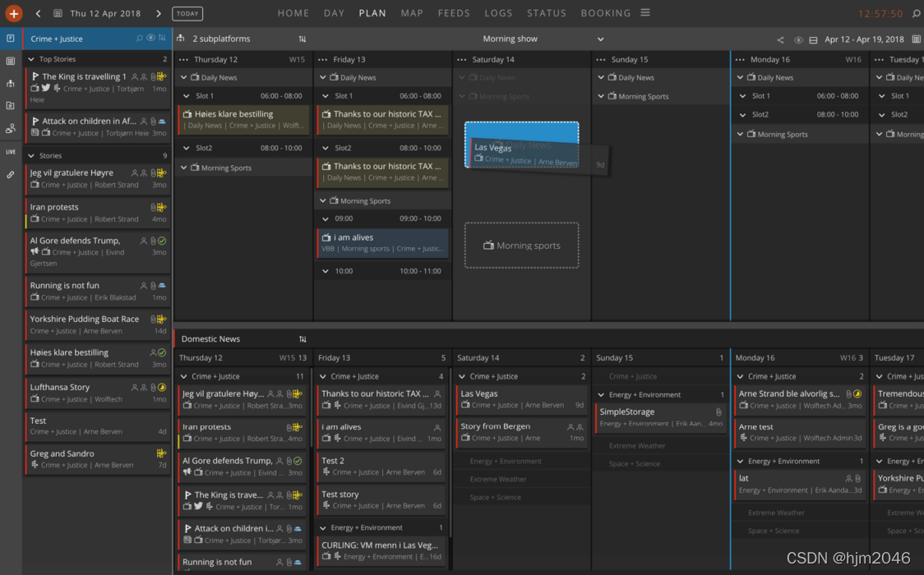Click the layout split icon near the date range
924x575 pixels.
pos(813,39)
